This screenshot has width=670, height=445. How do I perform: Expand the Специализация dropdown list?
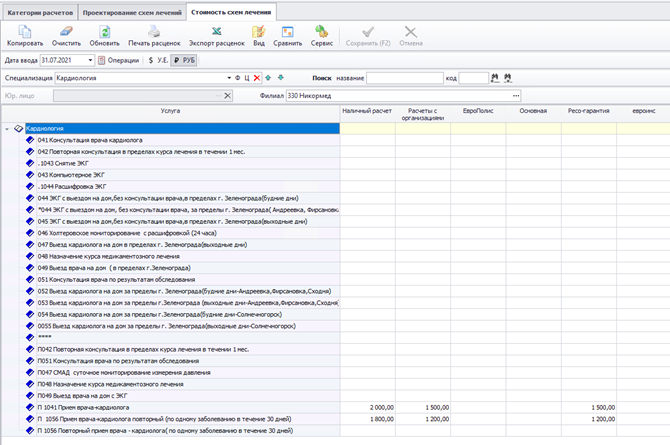[x=227, y=77]
